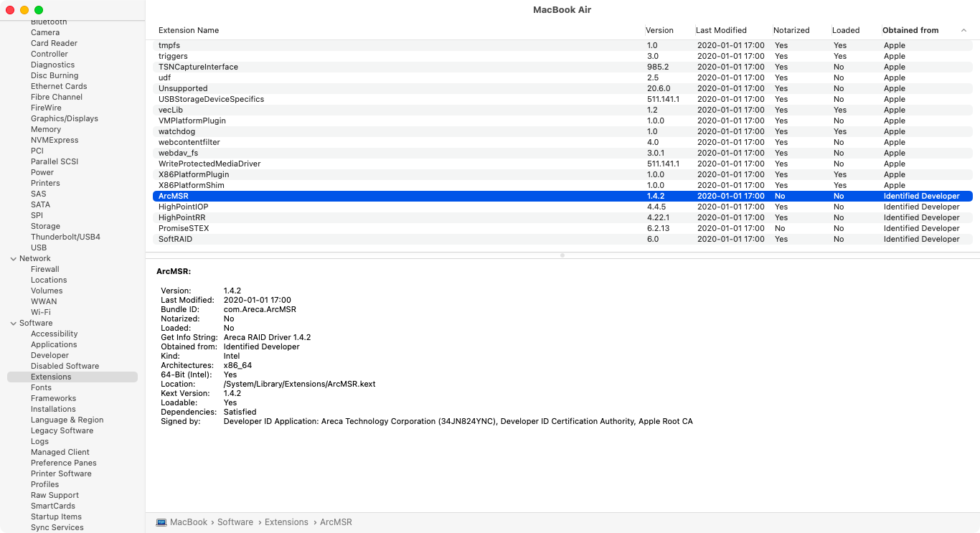Sort by Loaded column header
The width and height of the screenshot is (980, 533).
[846, 30]
